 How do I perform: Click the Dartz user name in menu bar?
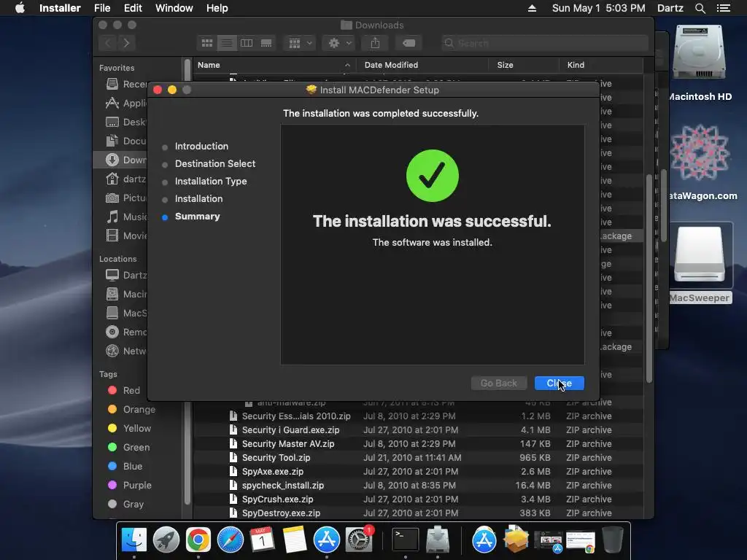(670, 8)
